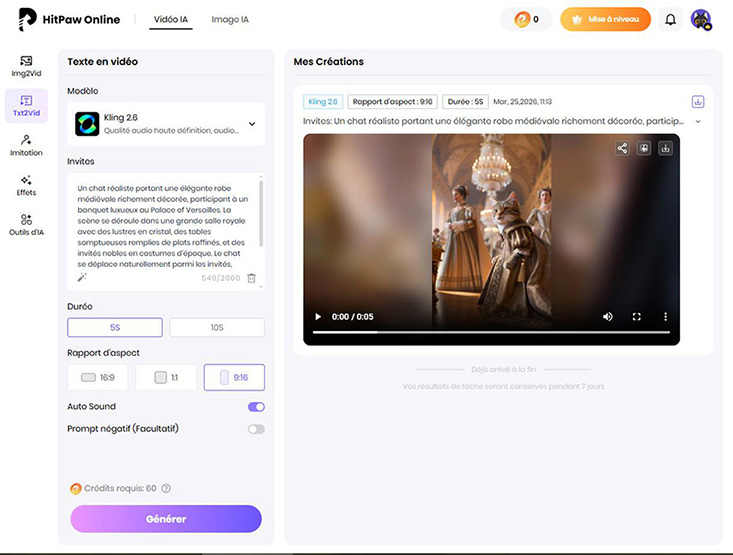Enable Prompt négatif toggle
Image resolution: width=733 pixels, height=555 pixels.
point(256,429)
